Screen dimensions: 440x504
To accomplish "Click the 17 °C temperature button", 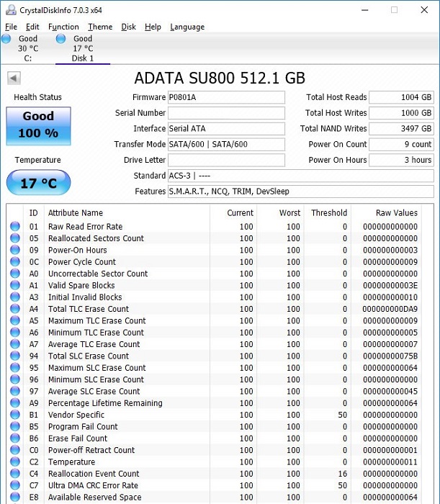I will pos(38,183).
